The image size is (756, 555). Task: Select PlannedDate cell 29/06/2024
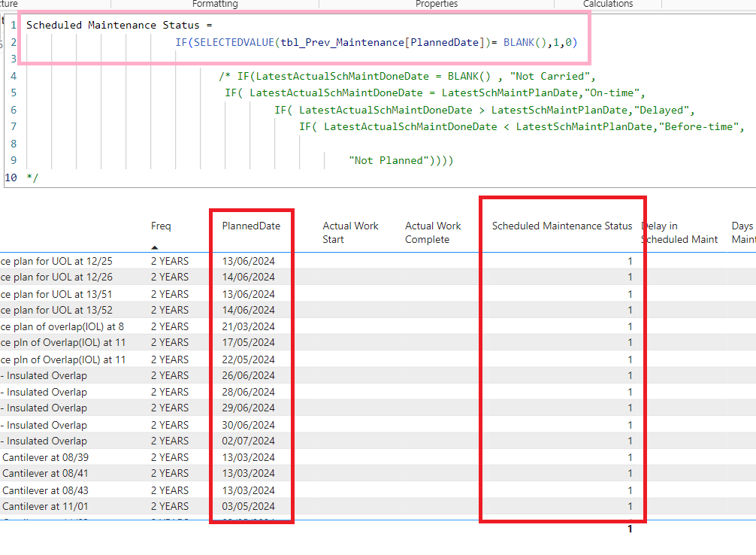tap(248, 408)
